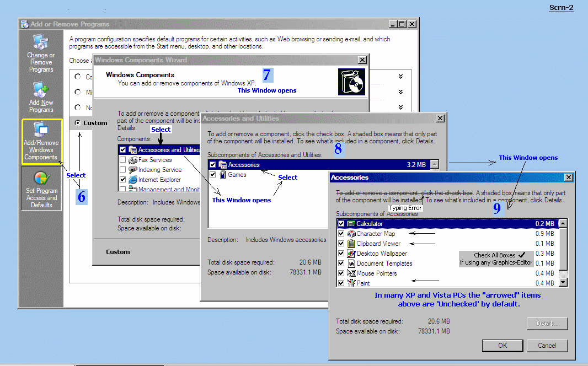
Task: Select the Mouse Pointers row text
Action: (x=377, y=273)
